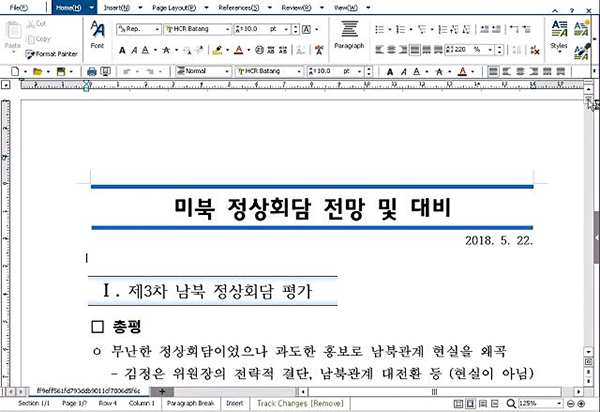Click the Open folder icon

[x=37, y=72]
